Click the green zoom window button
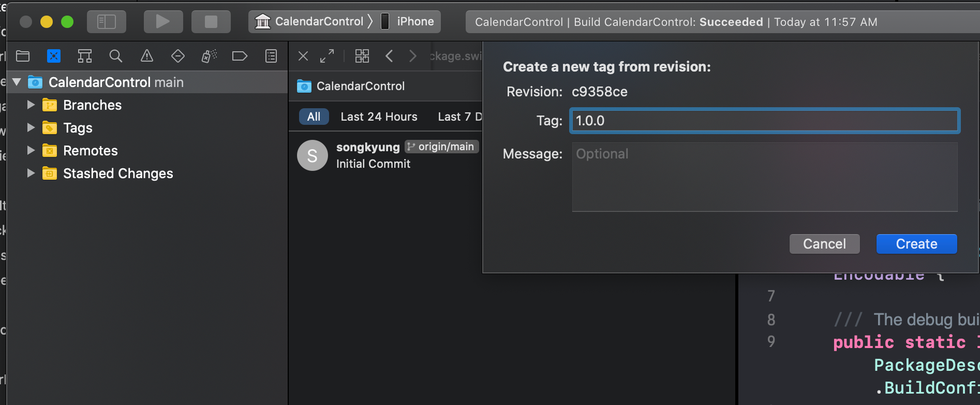Image resolution: width=980 pixels, height=405 pixels. (67, 22)
